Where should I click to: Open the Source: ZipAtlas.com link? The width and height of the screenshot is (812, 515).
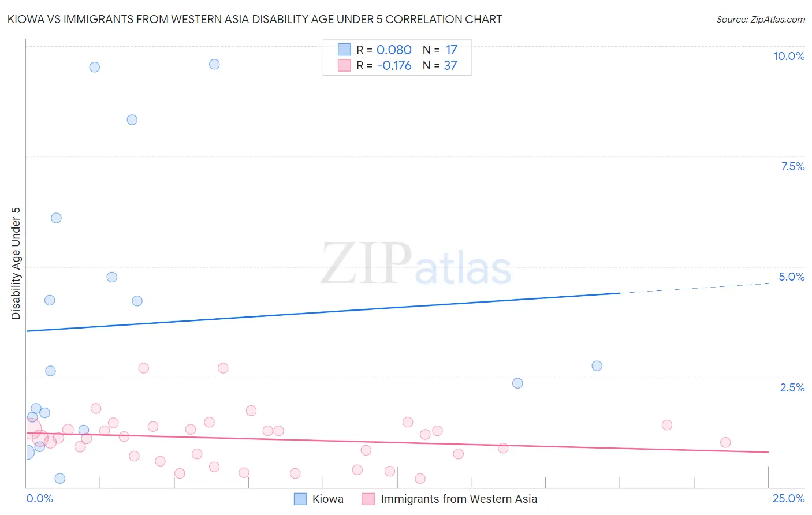click(x=761, y=19)
